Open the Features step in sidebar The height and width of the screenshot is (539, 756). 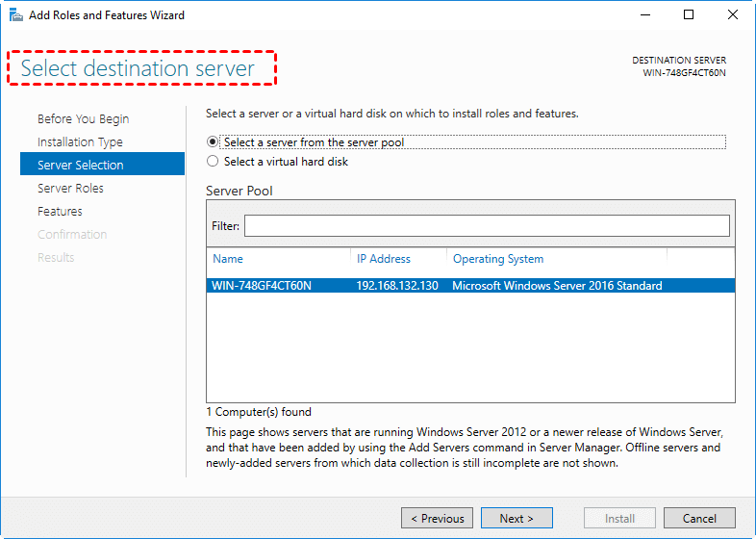(x=60, y=212)
